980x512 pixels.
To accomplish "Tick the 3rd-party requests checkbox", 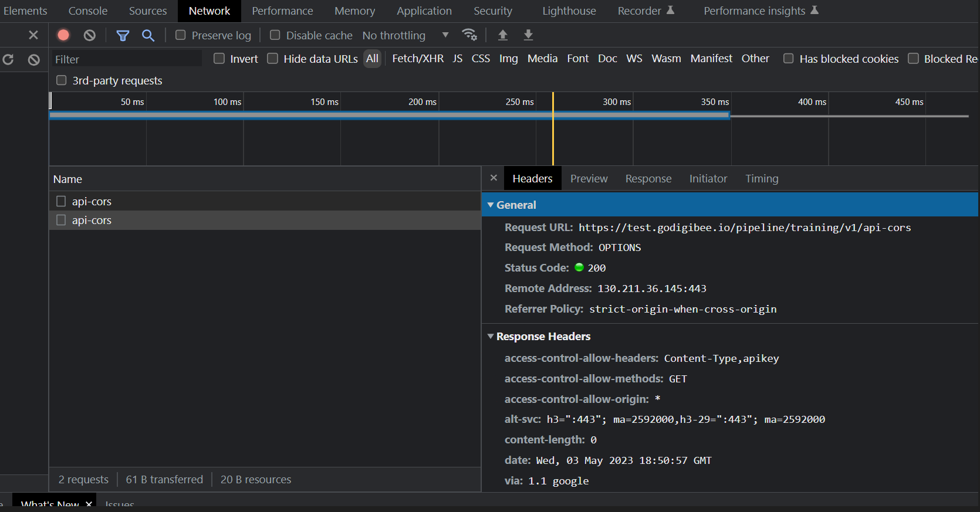I will pyautogui.click(x=61, y=80).
